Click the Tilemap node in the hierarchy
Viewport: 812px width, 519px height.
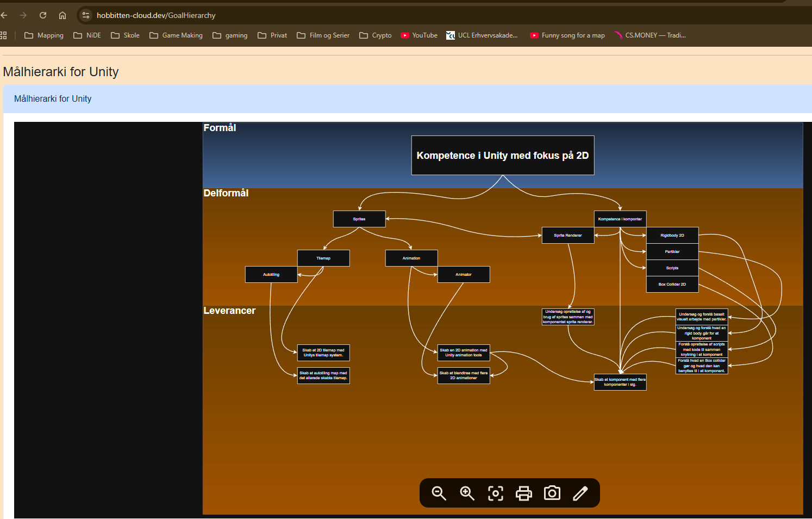[323, 258]
